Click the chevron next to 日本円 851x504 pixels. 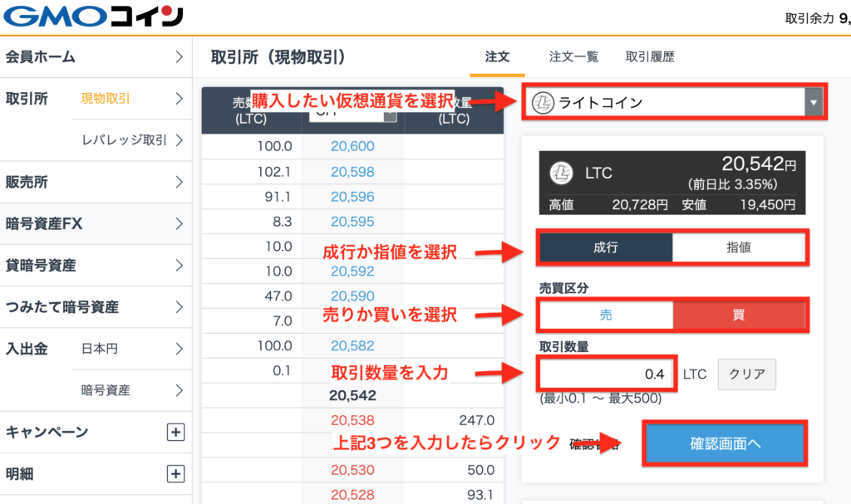pyautogui.click(x=180, y=349)
